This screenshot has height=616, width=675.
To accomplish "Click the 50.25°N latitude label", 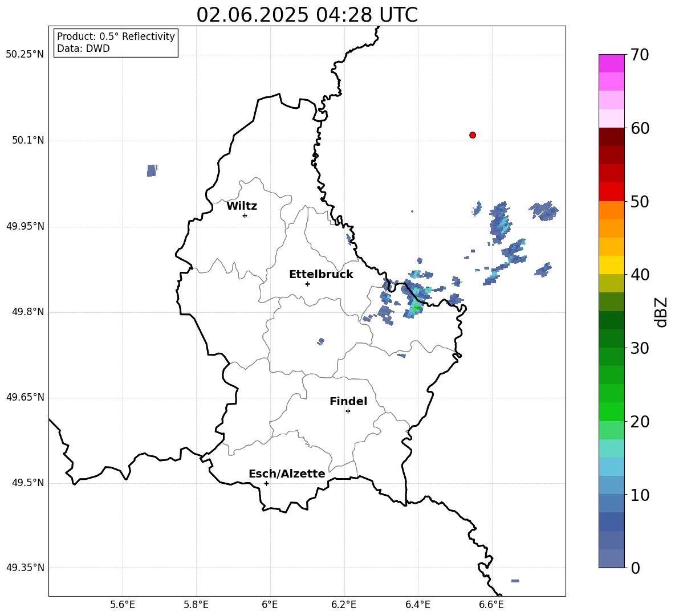I will pos(25,55).
